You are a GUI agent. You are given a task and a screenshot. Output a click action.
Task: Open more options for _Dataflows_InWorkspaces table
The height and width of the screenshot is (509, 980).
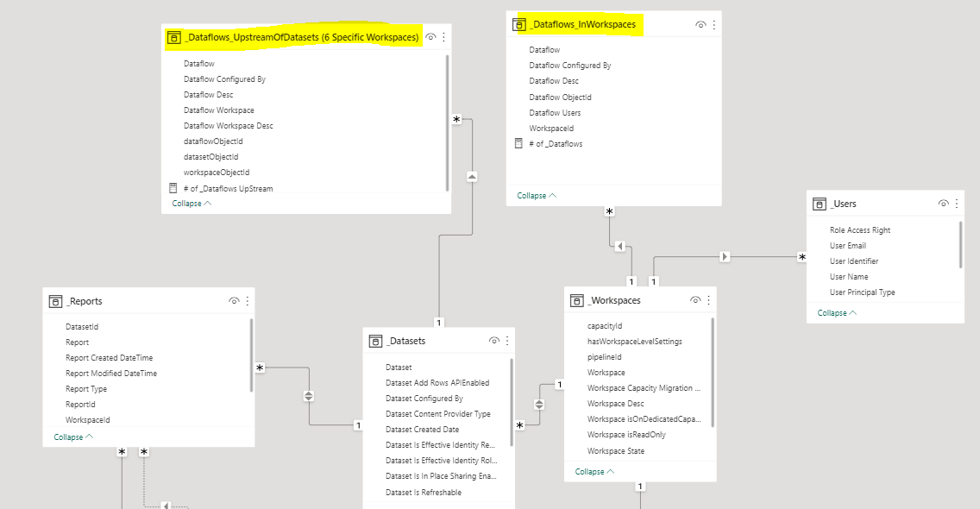tap(713, 25)
